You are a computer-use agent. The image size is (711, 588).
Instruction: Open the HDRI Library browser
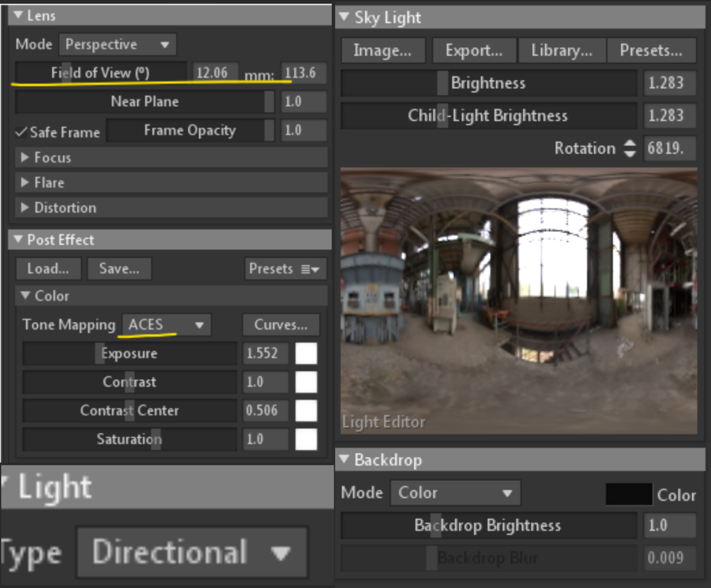[562, 50]
